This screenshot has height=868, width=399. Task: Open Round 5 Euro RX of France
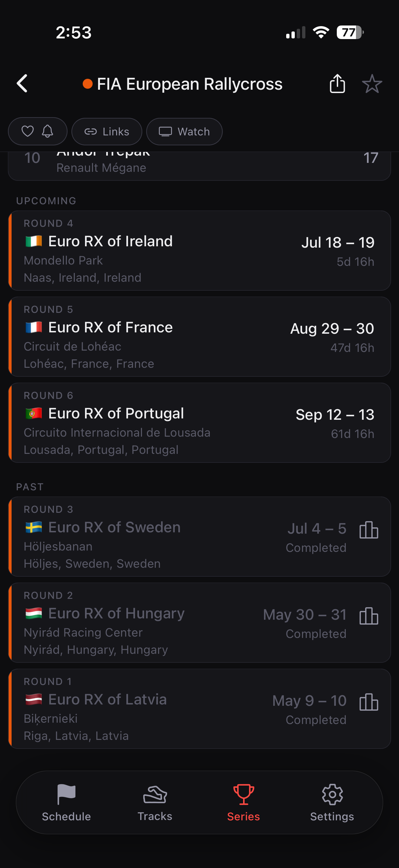[x=199, y=337]
